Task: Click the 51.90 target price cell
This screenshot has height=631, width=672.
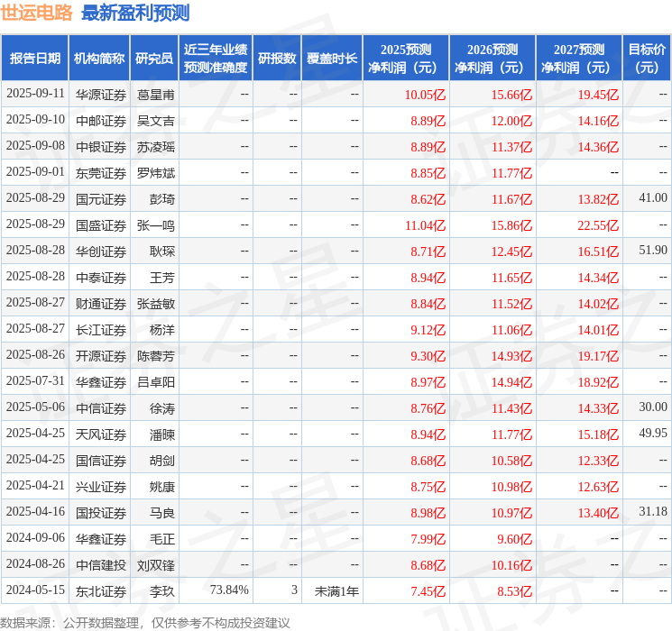Action: (x=652, y=251)
